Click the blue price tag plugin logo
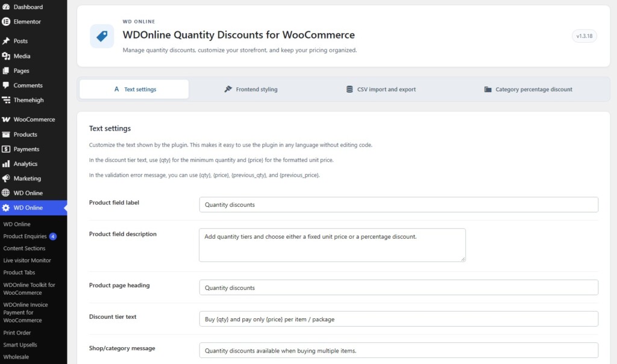 pyautogui.click(x=102, y=36)
